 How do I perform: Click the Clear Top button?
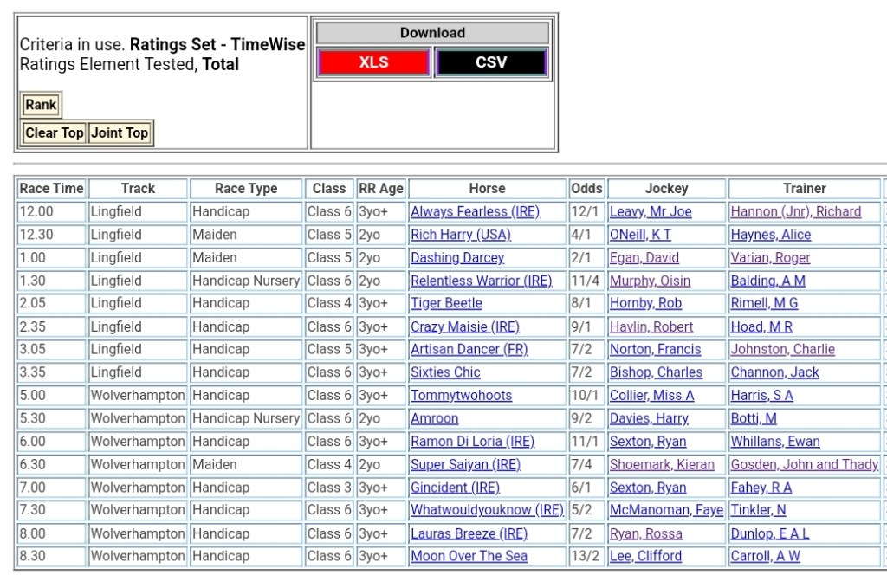[x=55, y=133]
